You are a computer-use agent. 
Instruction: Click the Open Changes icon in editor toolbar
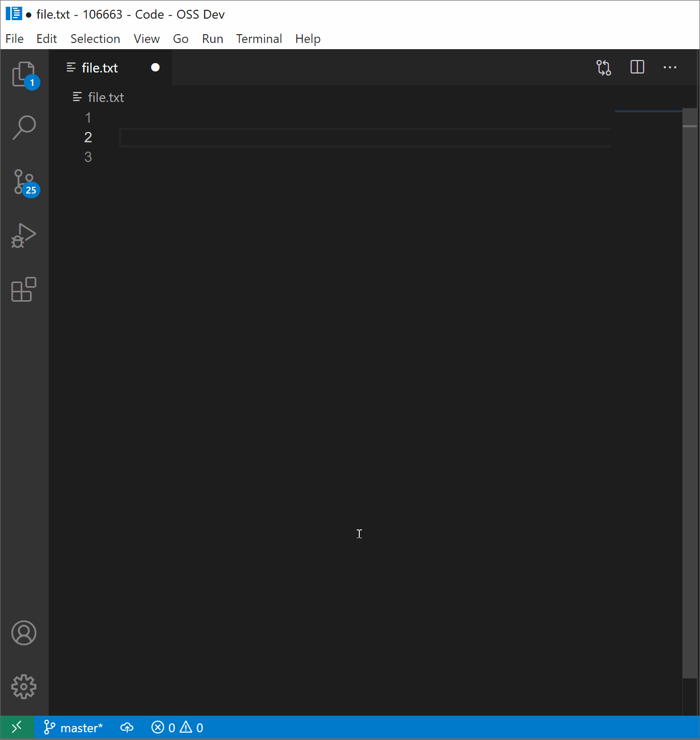click(x=603, y=67)
